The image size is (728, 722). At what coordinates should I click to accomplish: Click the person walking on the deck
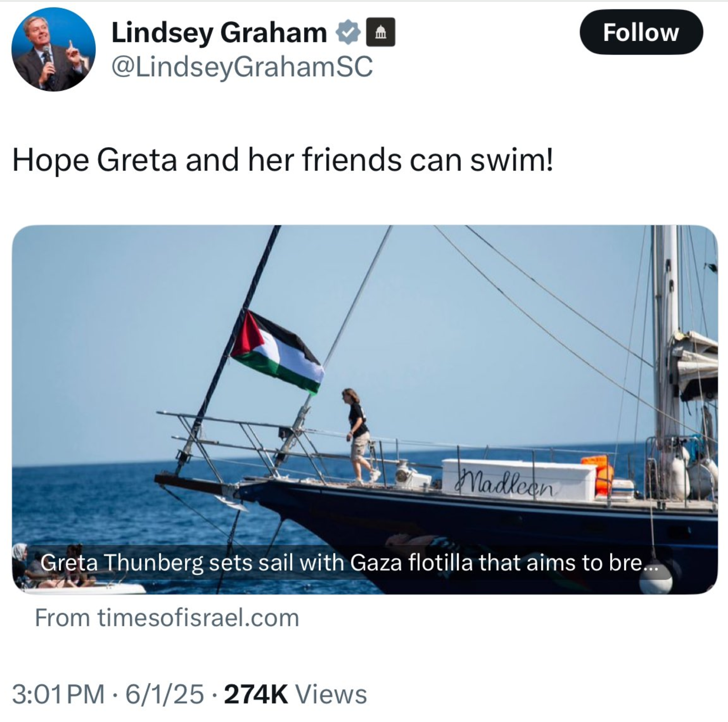click(x=359, y=436)
